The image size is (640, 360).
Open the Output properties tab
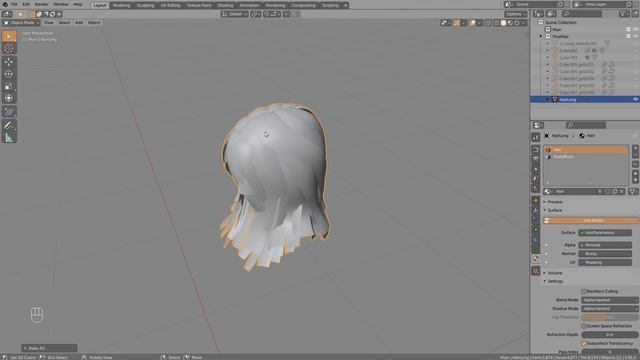tap(536, 159)
